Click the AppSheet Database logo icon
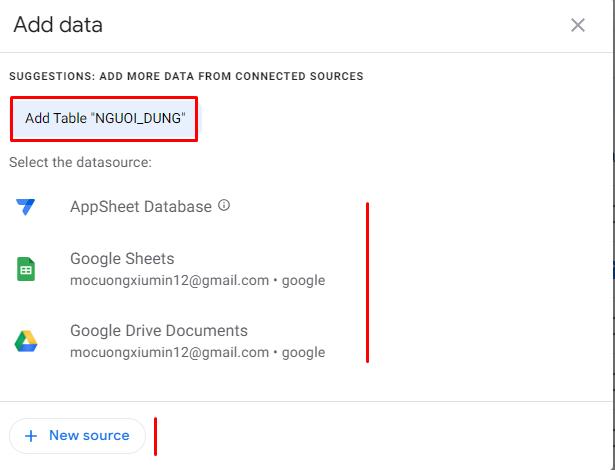615x470 pixels. pyautogui.click(x=26, y=207)
